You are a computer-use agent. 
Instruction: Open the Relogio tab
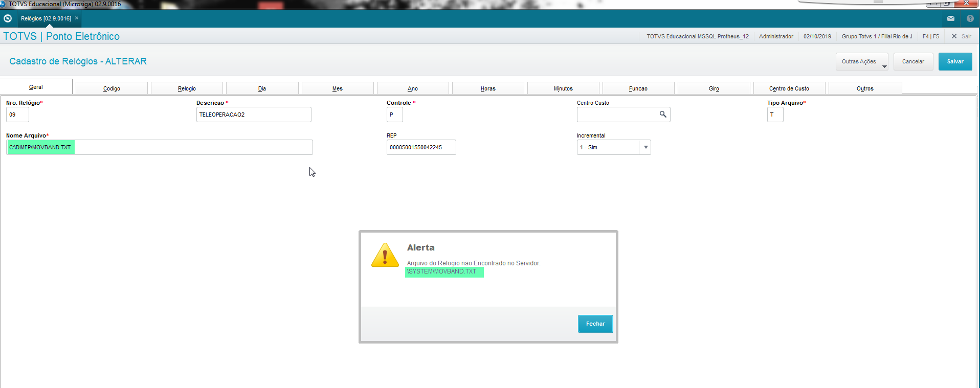[x=187, y=88]
